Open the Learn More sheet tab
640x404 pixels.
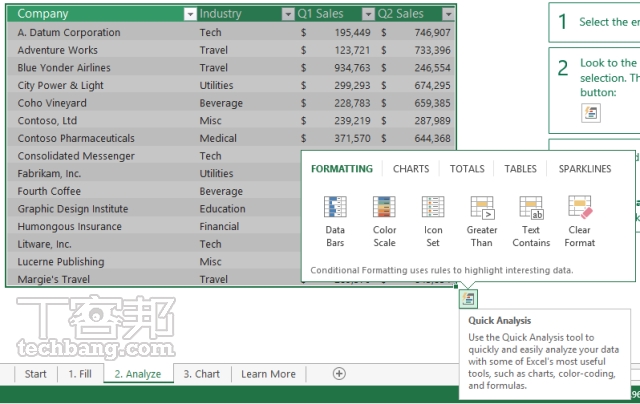269,374
